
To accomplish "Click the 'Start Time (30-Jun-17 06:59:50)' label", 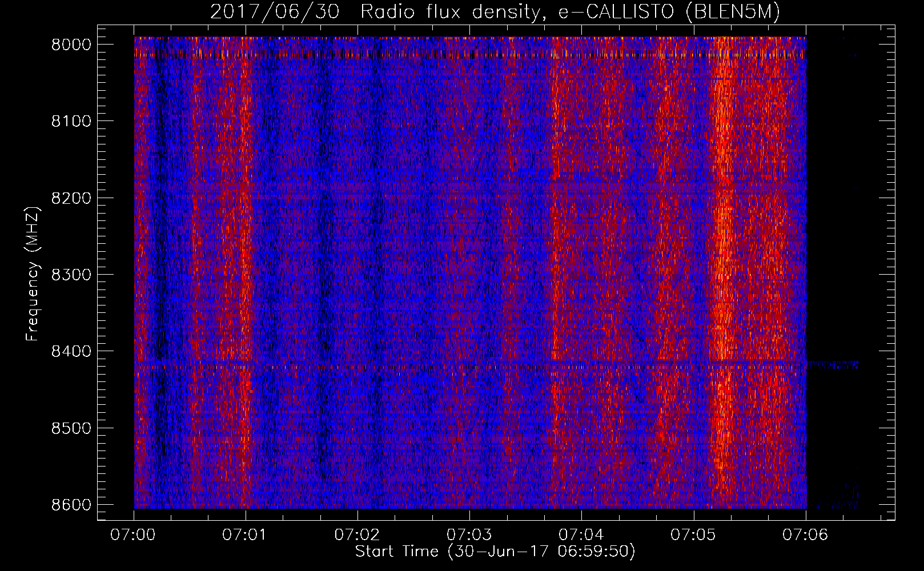I will click(x=495, y=552).
